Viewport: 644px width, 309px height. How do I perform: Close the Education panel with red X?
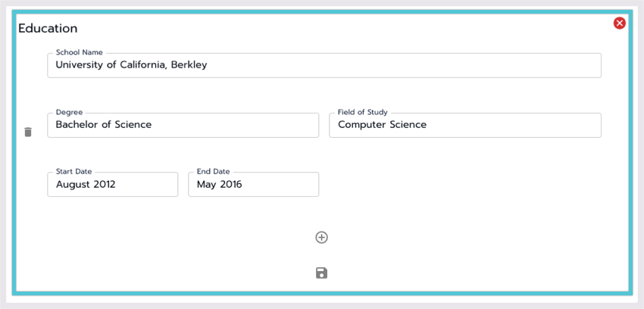pyautogui.click(x=619, y=23)
